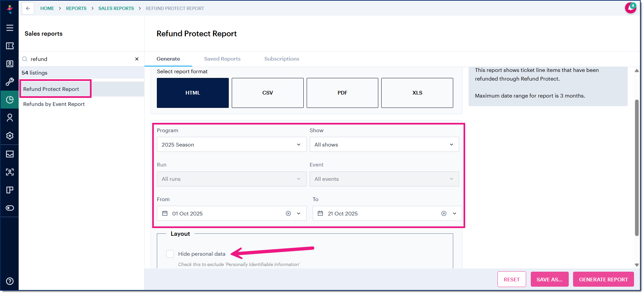This screenshot has width=644, height=294.
Task: Expand the From date picker chevron
Action: click(x=299, y=213)
